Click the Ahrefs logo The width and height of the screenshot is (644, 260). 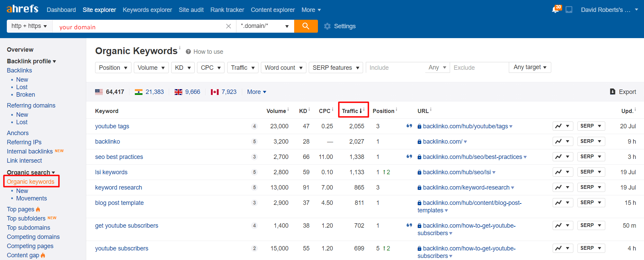[22, 9]
